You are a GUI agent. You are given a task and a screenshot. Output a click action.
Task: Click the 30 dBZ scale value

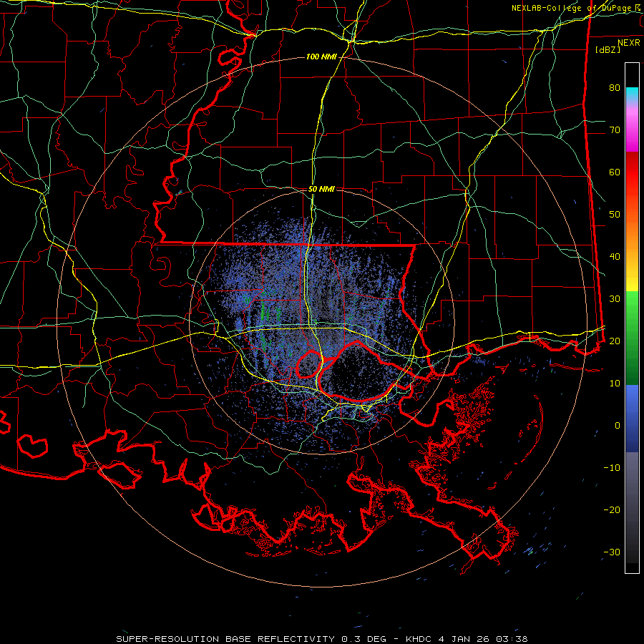click(x=615, y=299)
